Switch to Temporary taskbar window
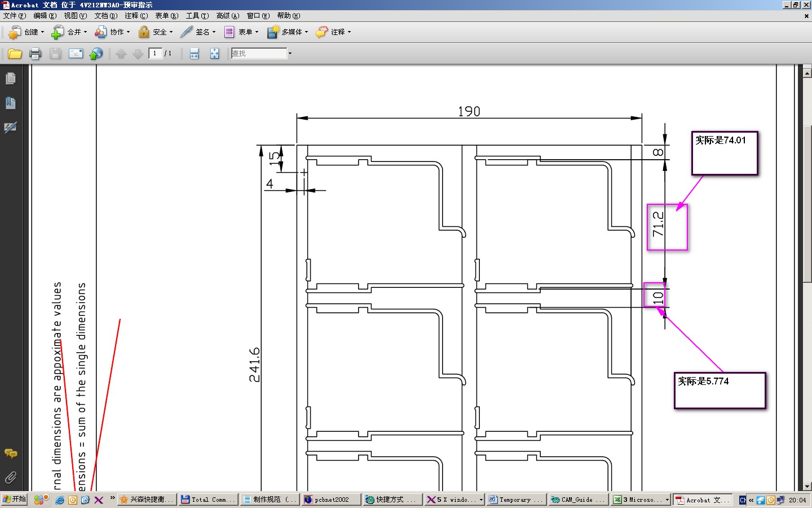The height and width of the screenshot is (508, 812). pos(517,500)
